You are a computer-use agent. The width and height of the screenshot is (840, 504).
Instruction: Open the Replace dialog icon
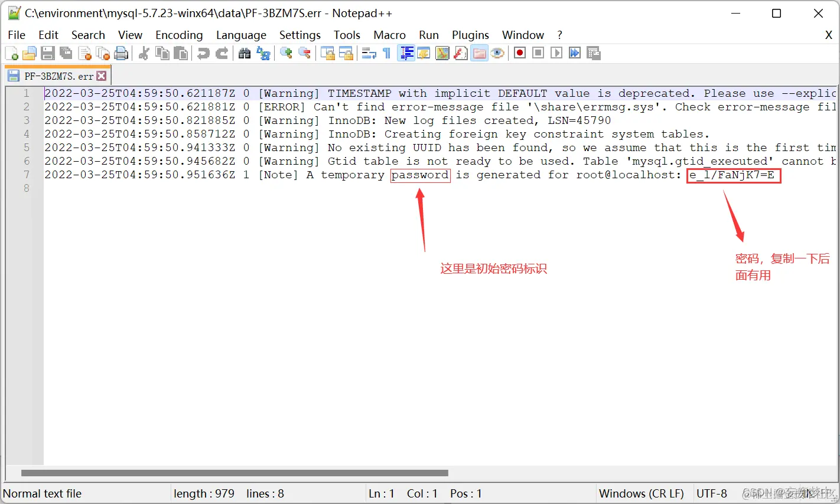(263, 54)
